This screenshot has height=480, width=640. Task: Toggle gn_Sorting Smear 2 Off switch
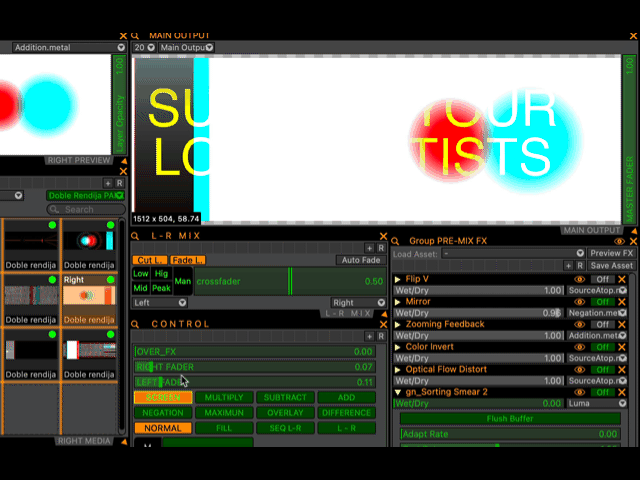tap(602, 392)
